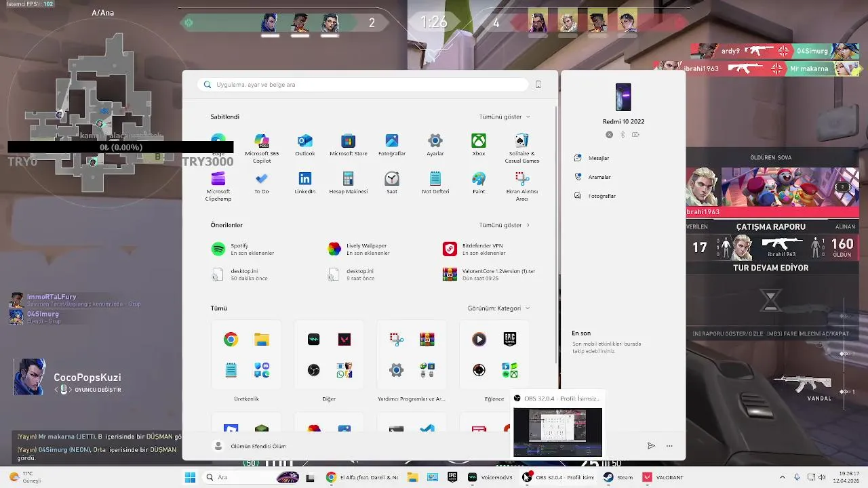868x488 pixels.
Task: Open Mesajlar in phone panel
Action: (592, 158)
